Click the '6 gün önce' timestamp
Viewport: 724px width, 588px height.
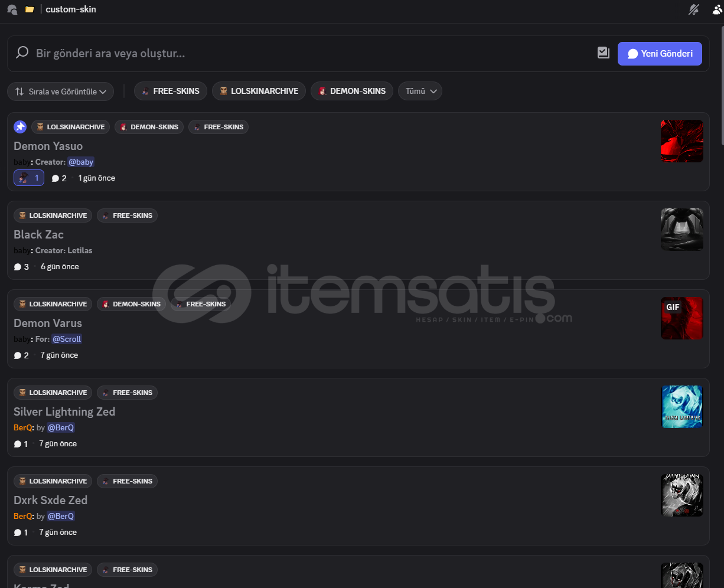pos(60,267)
